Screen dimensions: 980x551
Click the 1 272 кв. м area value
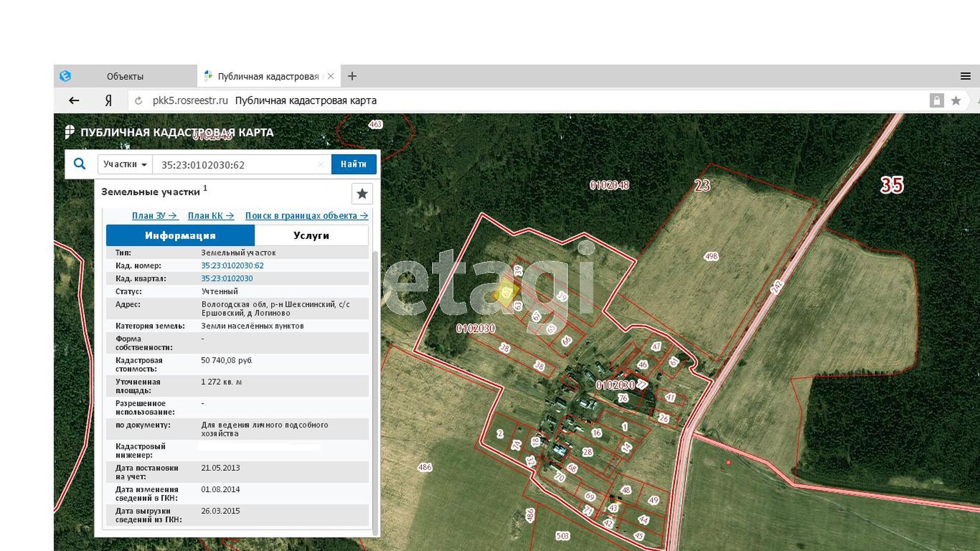tap(222, 381)
